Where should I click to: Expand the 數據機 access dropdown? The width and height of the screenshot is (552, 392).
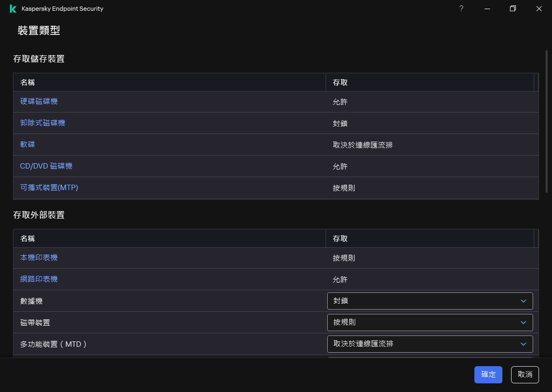tap(430, 301)
